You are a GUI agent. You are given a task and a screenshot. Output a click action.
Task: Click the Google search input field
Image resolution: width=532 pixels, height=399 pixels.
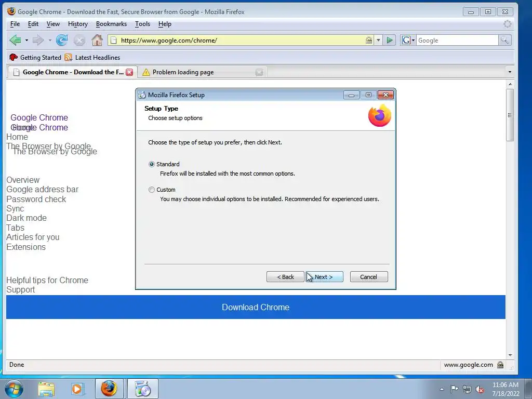coord(457,41)
